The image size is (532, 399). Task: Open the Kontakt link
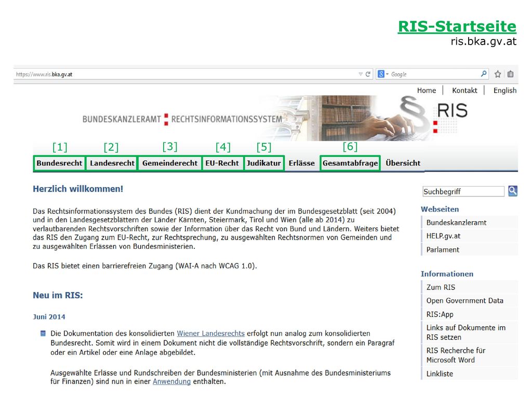coord(464,90)
